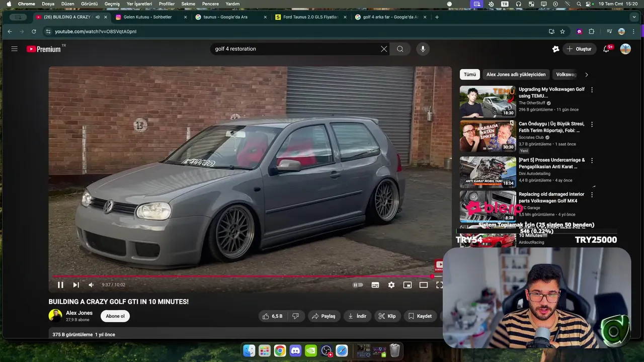Subscribe with Abone ol button
Viewport: 644px width, 362px height.
click(x=115, y=316)
